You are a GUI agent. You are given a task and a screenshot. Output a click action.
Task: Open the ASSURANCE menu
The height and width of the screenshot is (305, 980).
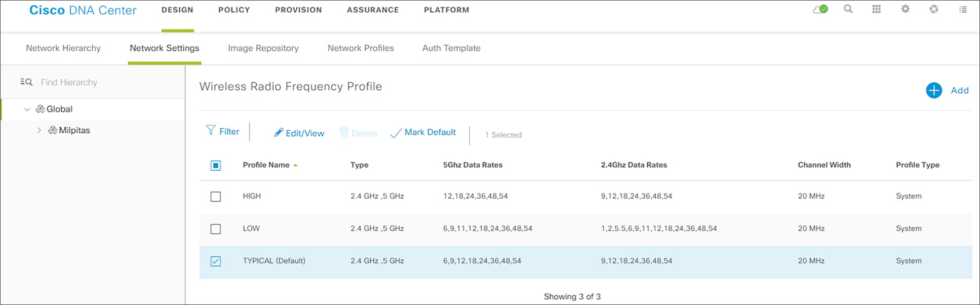coord(373,10)
